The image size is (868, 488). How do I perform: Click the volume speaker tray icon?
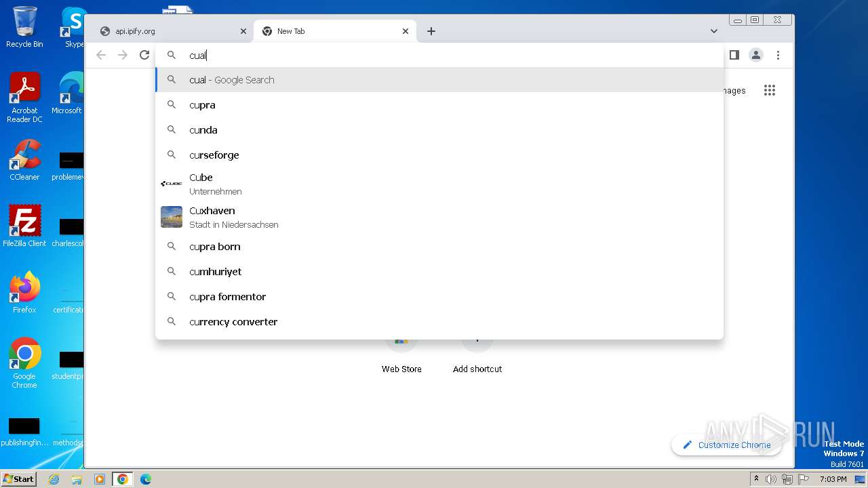771,479
